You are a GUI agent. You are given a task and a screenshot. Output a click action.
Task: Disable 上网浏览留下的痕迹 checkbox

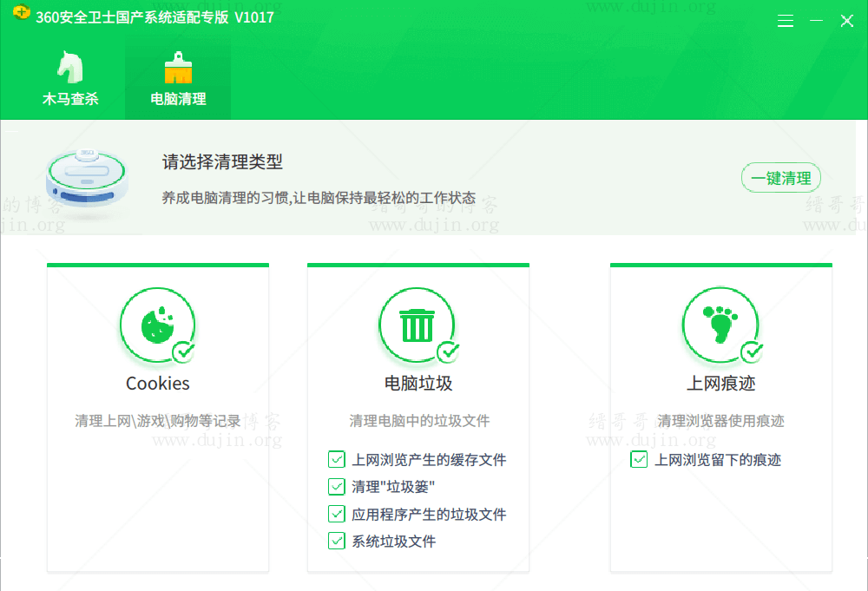coord(640,460)
